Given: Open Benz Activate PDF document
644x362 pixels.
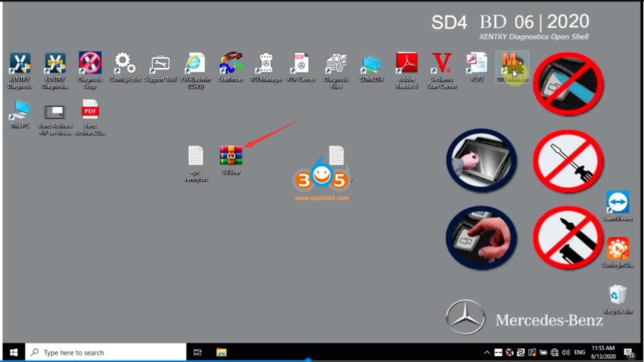Looking at the screenshot, I should click(90, 117).
